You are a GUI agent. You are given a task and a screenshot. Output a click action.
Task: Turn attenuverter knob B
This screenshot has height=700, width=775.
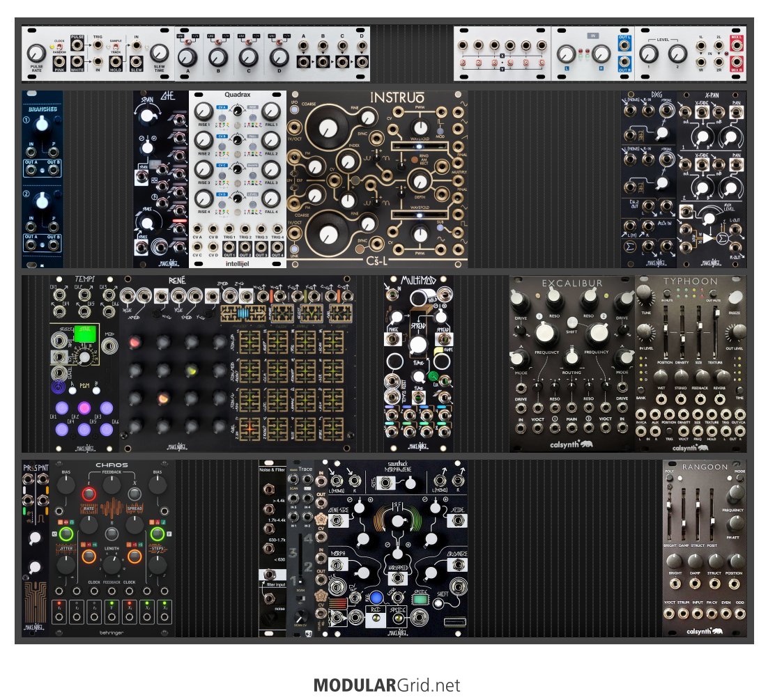click(218, 58)
